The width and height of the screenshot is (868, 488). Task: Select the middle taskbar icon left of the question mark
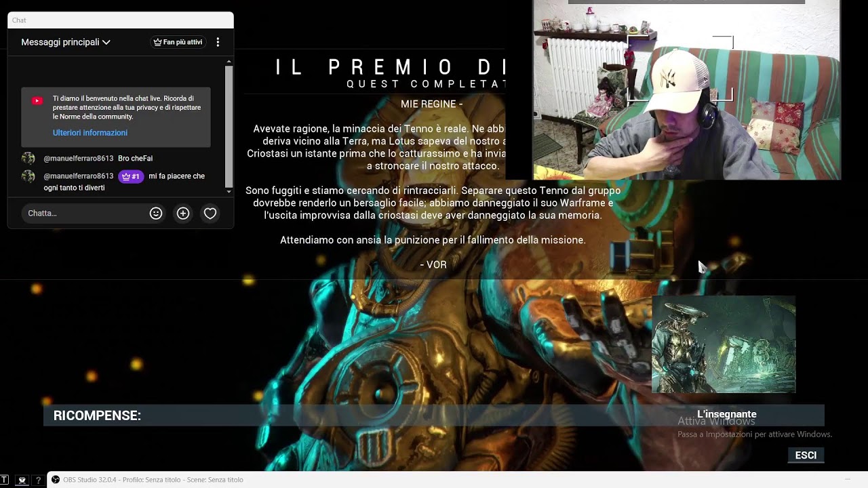pyautogui.click(x=22, y=480)
